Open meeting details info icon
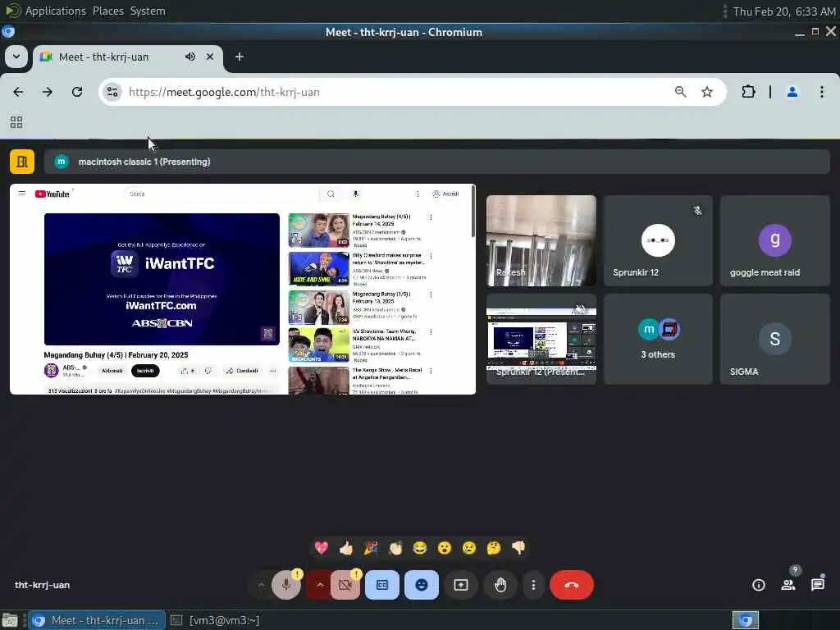 759,585
